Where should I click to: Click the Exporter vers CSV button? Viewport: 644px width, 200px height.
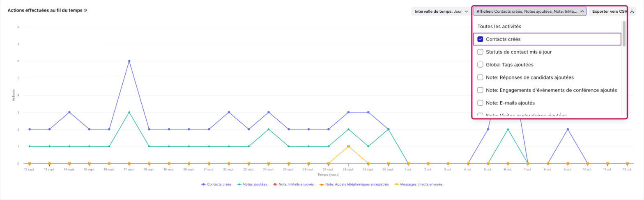click(613, 11)
